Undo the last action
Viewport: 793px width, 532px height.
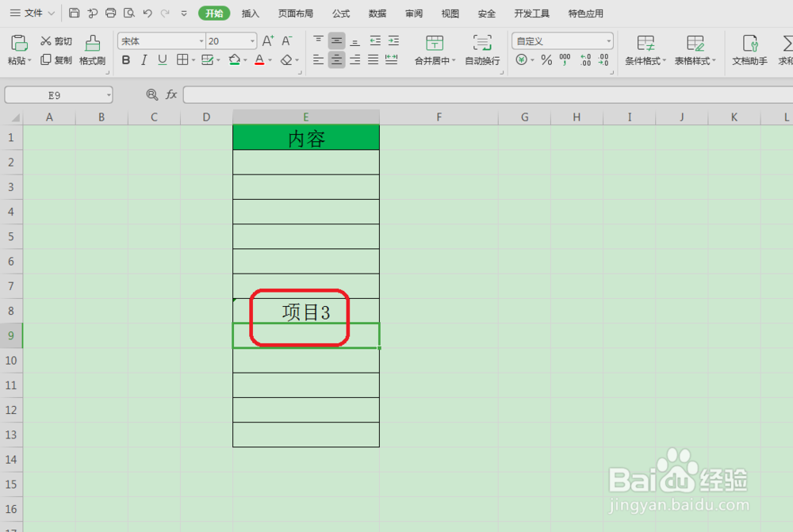[x=147, y=13]
